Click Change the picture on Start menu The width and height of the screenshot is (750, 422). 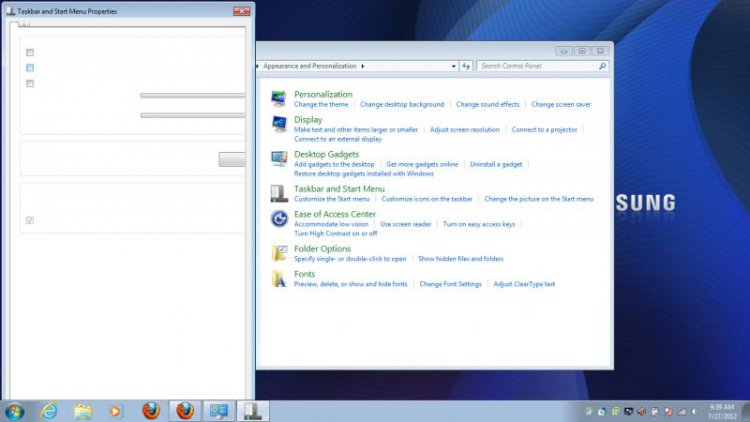tap(539, 199)
